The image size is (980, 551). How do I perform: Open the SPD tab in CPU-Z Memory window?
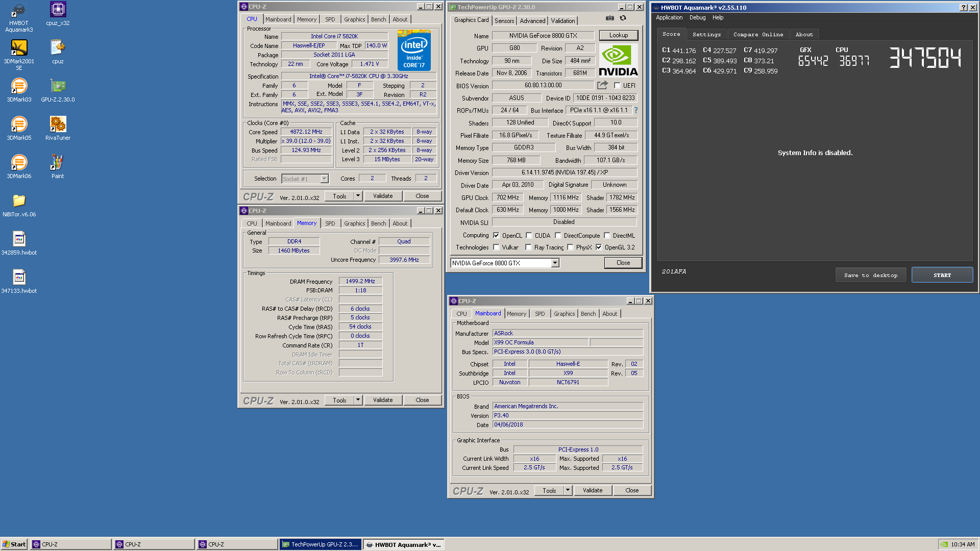[330, 223]
